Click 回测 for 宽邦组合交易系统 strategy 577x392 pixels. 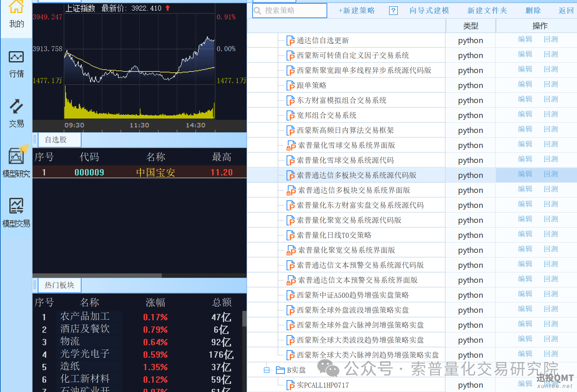(550, 114)
